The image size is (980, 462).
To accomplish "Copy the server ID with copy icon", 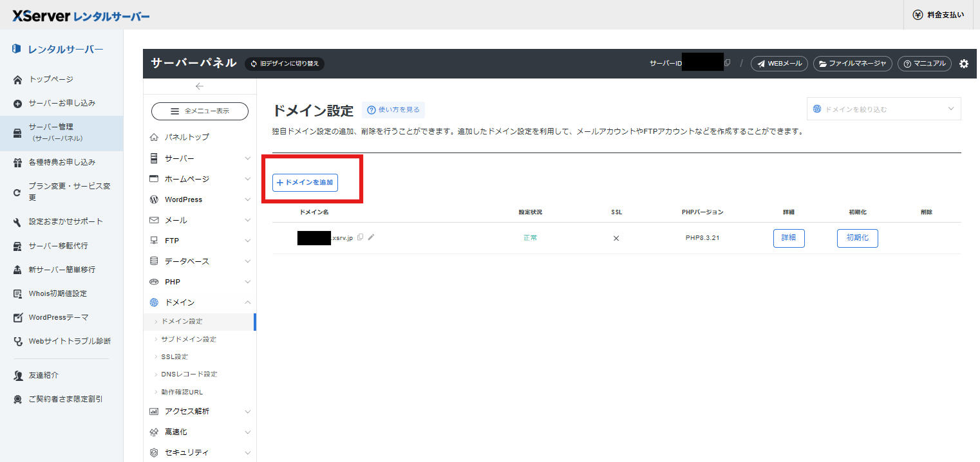I will pyautogui.click(x=728, y=63).
